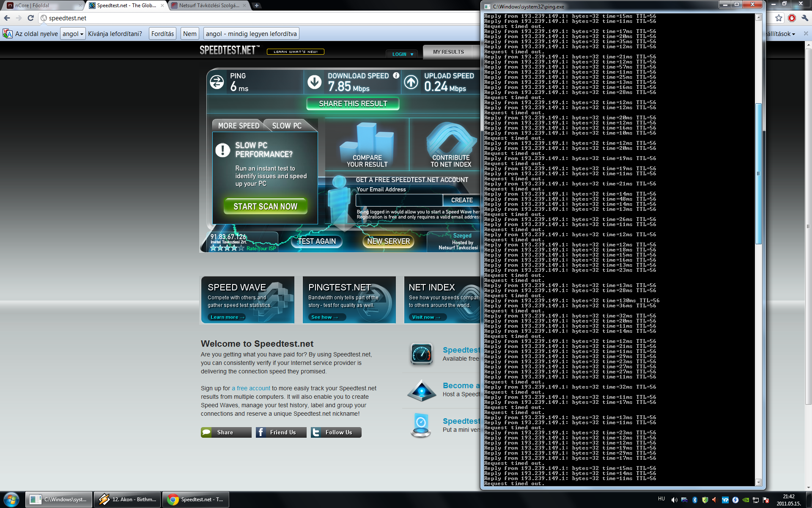Image resolution: width=812 pixels, height=508 pixels.
Task: Click the back navigation arrow
Action: (7, 18)
